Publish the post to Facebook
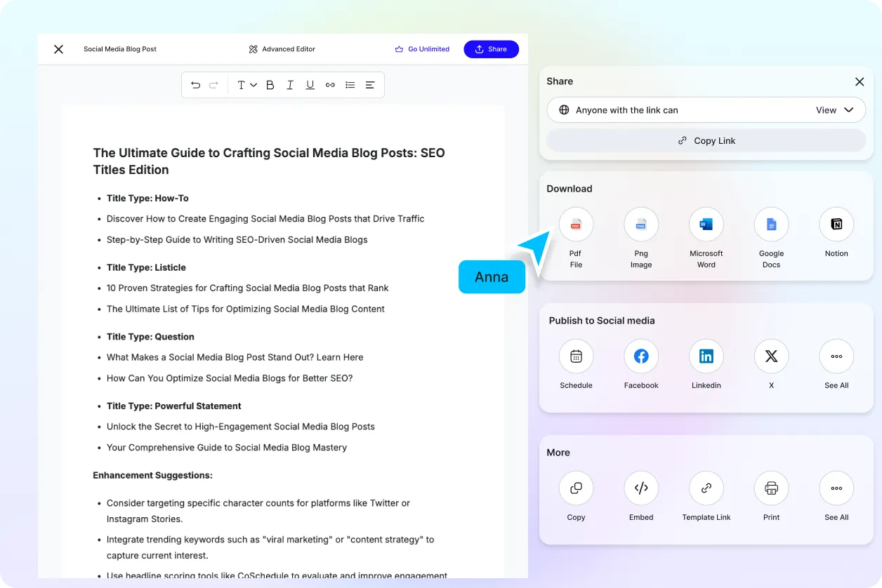882x588 pixels. [x=641, y=356]
